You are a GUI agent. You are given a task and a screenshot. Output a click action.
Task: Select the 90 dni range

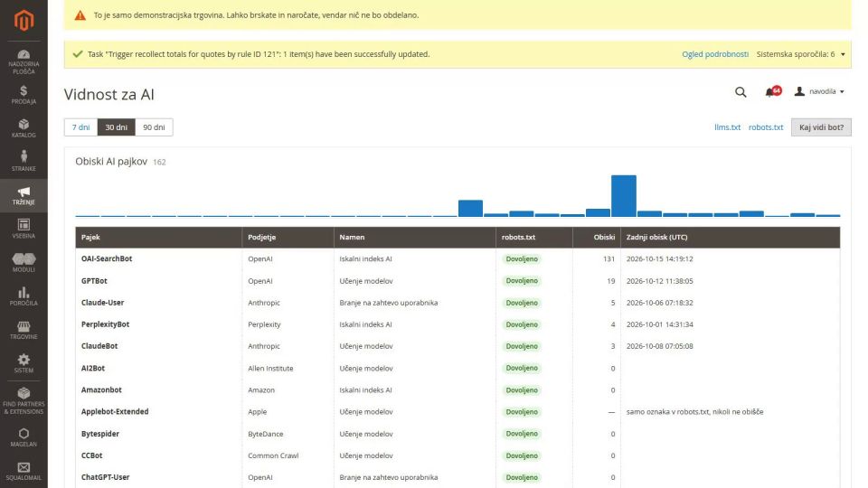pos(154,127)
